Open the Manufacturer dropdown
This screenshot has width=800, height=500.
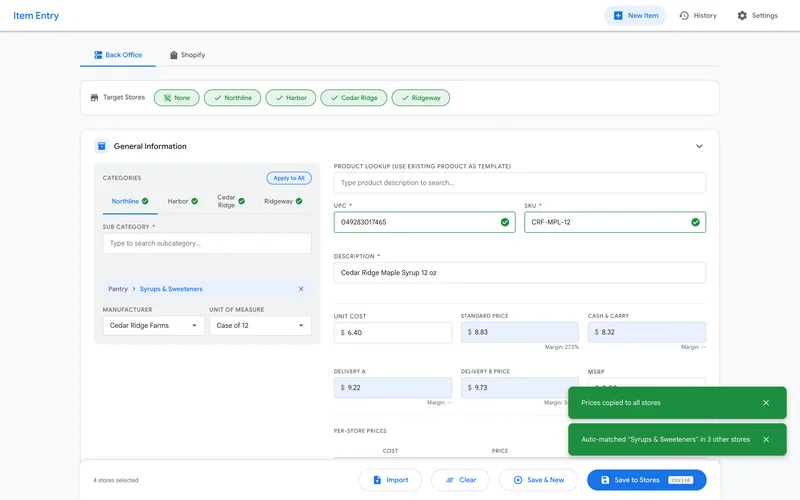[x=154, y=326]
